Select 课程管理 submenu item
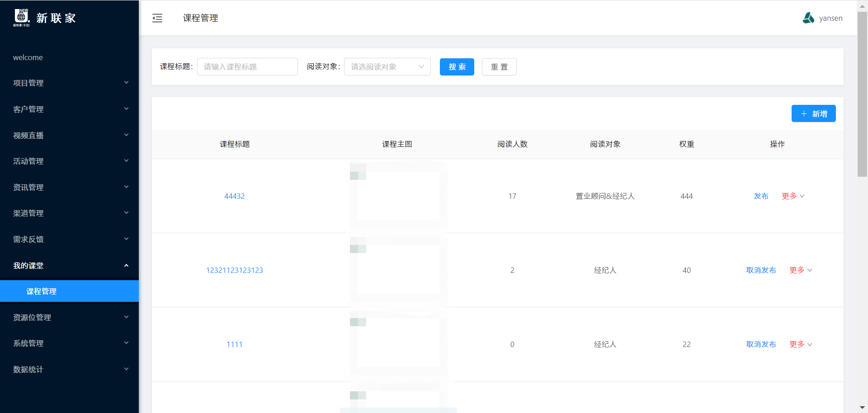868x413 pixels. coord(69,291)
